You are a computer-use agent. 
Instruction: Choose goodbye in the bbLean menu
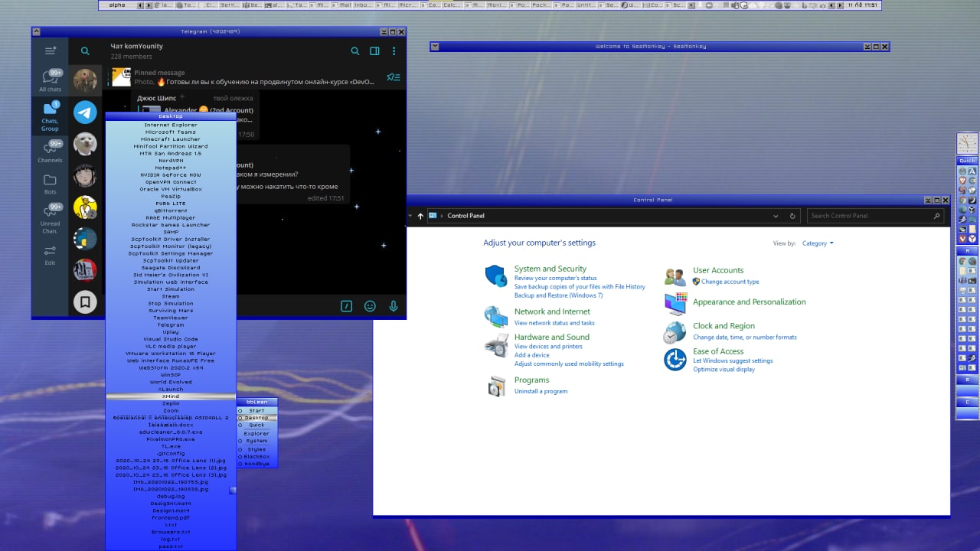[256, 464]
